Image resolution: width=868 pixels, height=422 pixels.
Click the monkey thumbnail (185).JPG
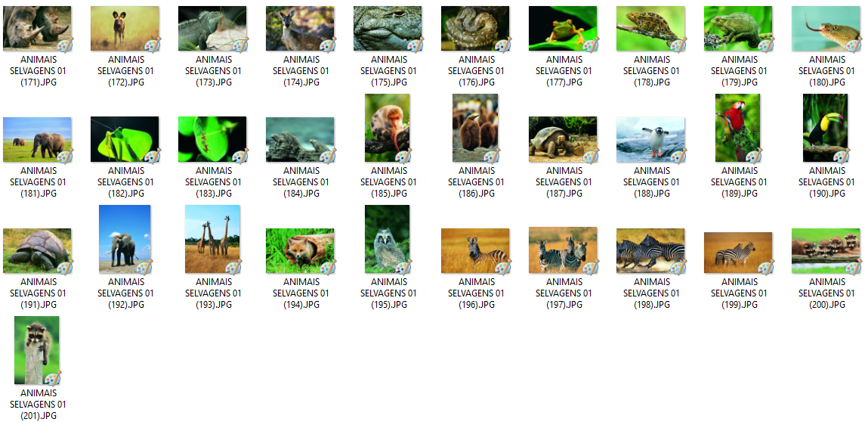[x=387, y=128]
